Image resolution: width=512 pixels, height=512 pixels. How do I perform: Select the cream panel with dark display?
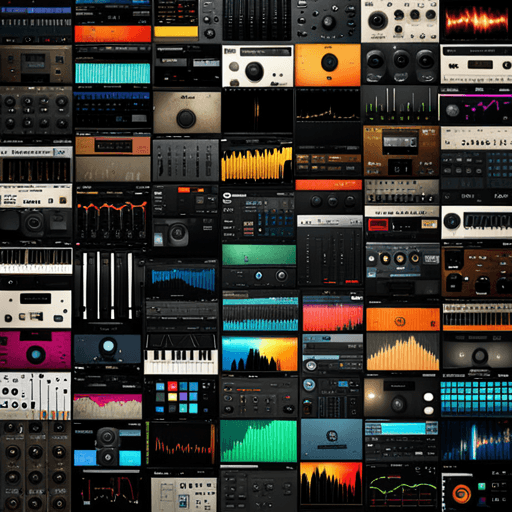click(x=35, y=309)
